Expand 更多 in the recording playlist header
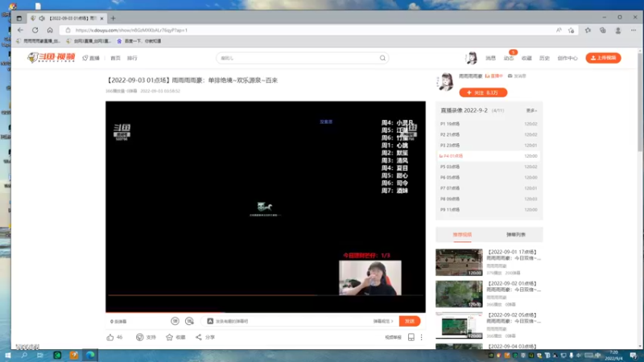This screenshot has width=644, height=362. tap(531, 110)
